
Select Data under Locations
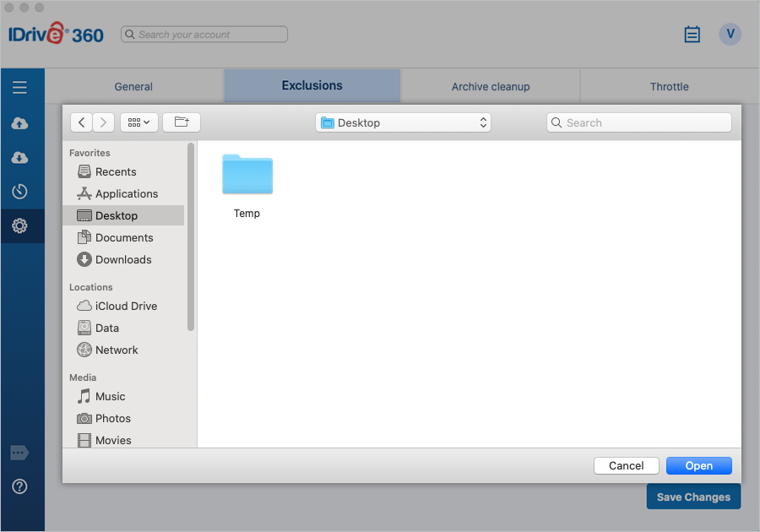[123, 328]
